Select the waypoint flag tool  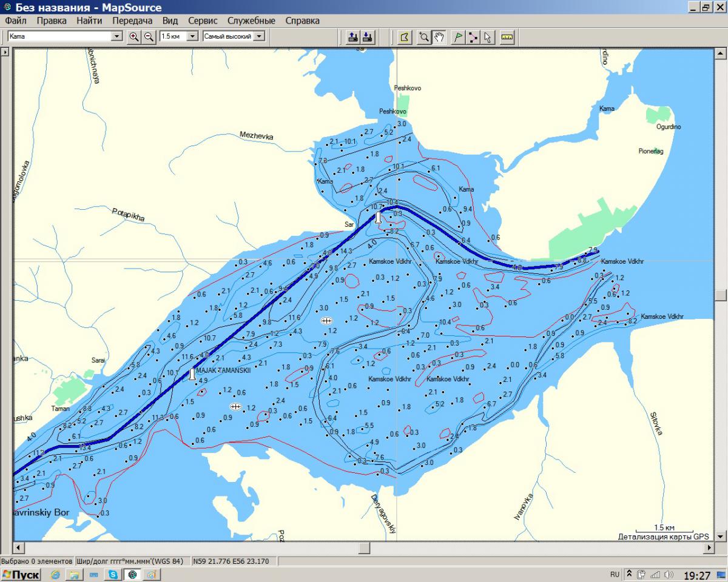[458, 37]
